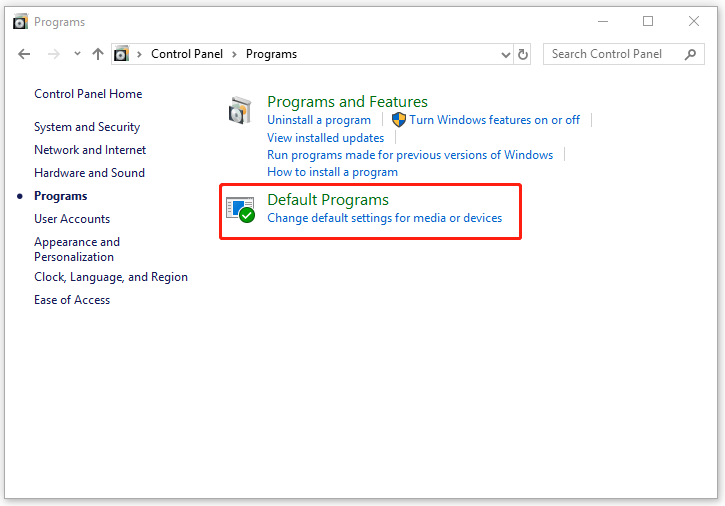The width and height of the screenshot is (725, 506).
Task: Click the Default Programs icon
Action: pos(240,210)
